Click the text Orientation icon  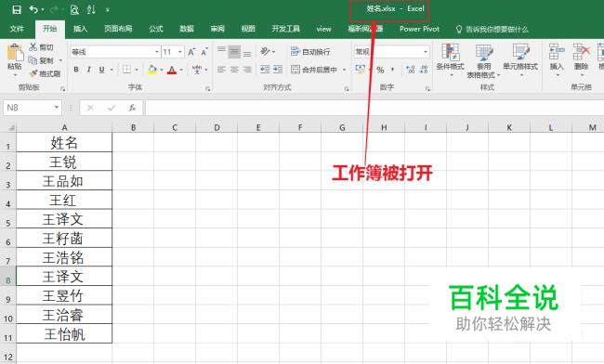tap(265, 51)
